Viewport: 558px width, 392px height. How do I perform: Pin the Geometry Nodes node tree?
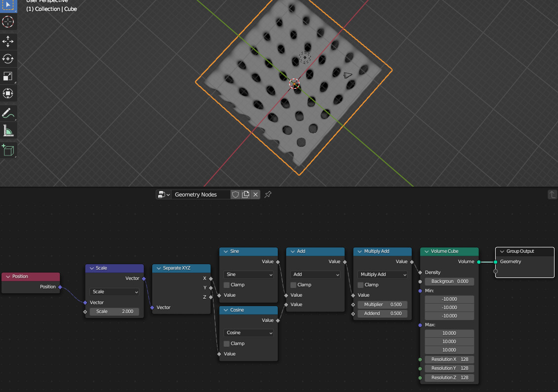(x=267, y=195)
